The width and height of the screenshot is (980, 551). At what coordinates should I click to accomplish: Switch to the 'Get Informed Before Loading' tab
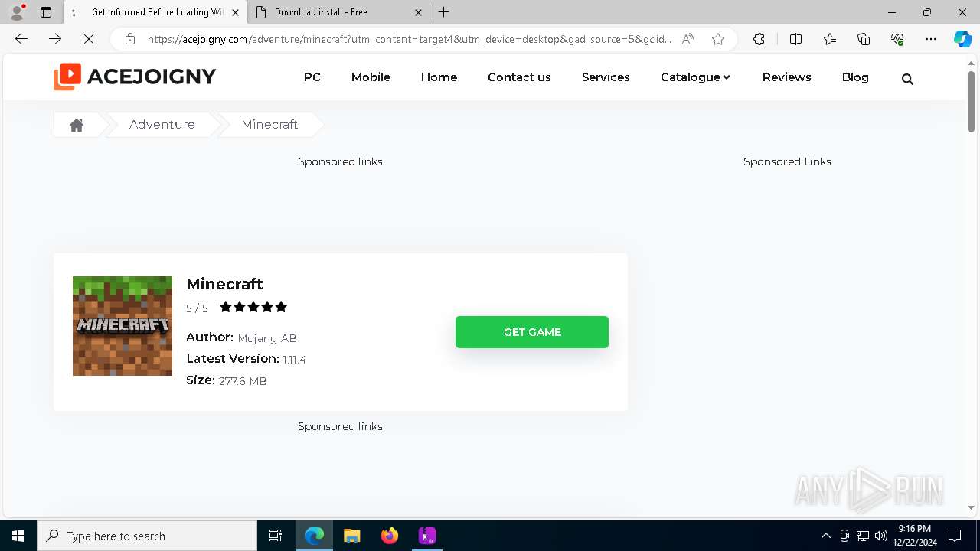[155, 12]
